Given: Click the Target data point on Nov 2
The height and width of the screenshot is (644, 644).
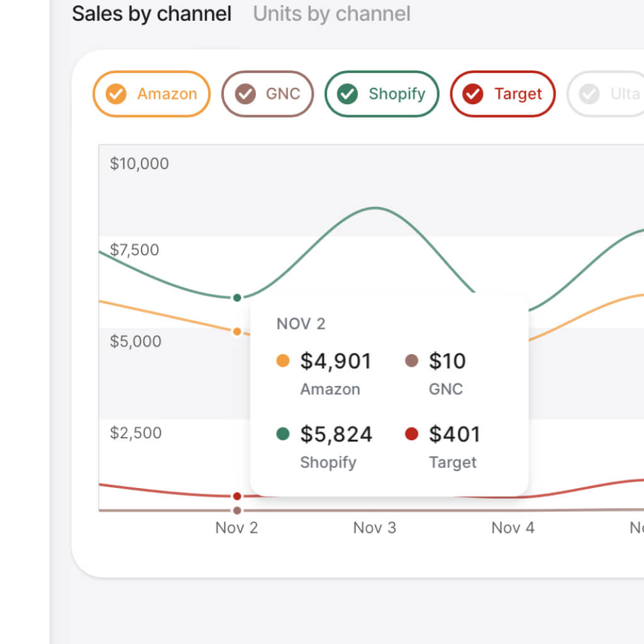Looking at the screenshot, I should tap(237, 496).
